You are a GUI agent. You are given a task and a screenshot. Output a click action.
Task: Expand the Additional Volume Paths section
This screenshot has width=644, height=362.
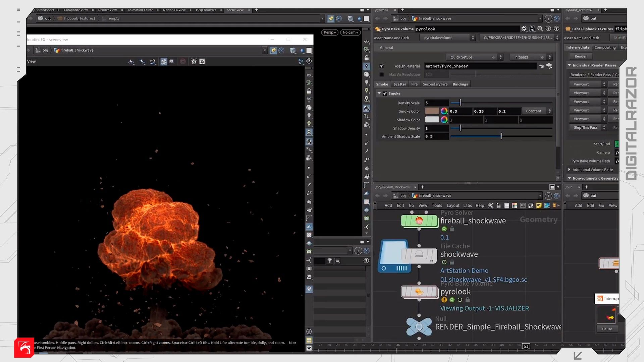(570, 170)
